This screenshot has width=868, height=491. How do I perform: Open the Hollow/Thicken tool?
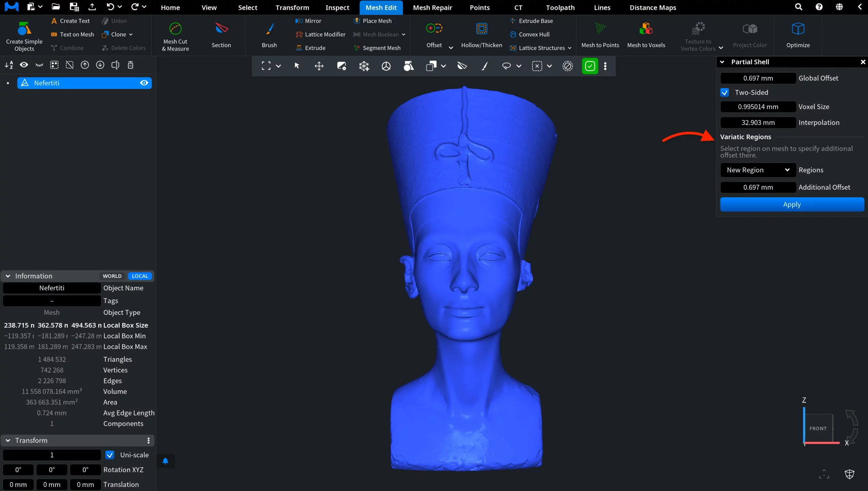pos(481,35)
